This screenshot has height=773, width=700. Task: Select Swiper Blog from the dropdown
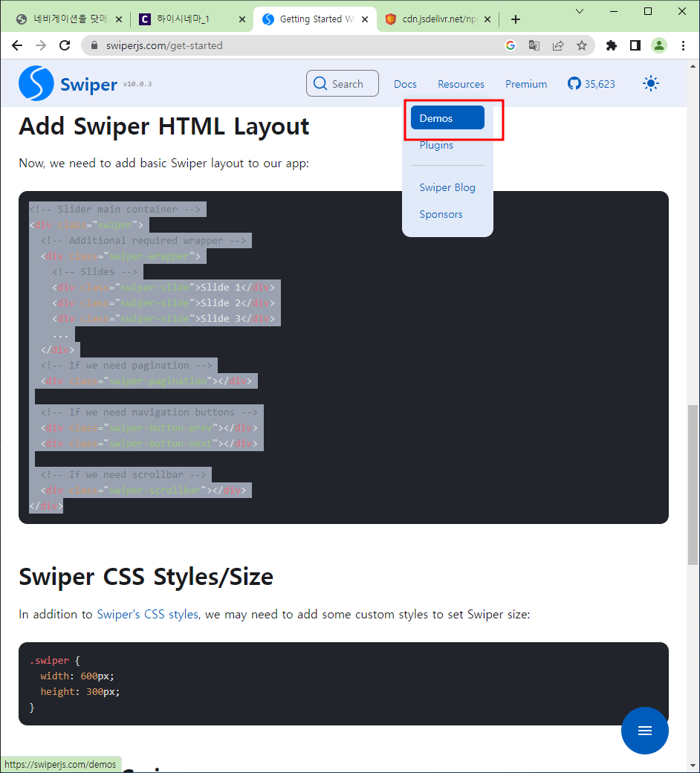tap(447, 187)
